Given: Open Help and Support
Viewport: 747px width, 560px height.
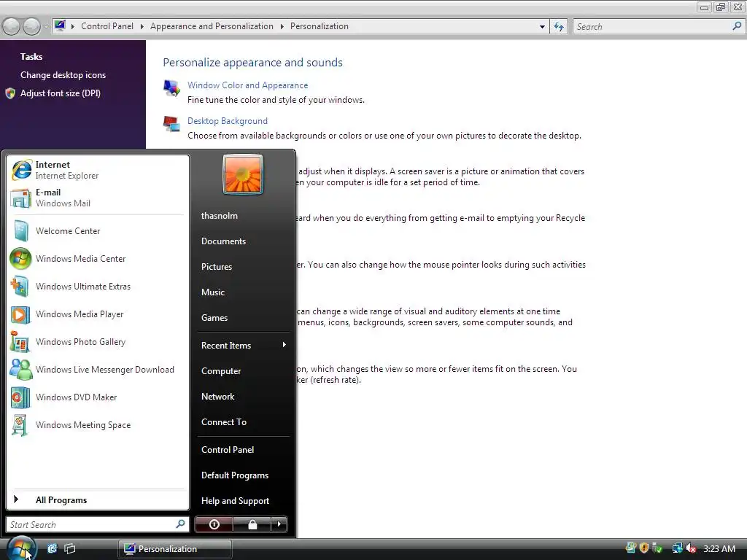Looking at the screenshot, I should pos(236,501).
